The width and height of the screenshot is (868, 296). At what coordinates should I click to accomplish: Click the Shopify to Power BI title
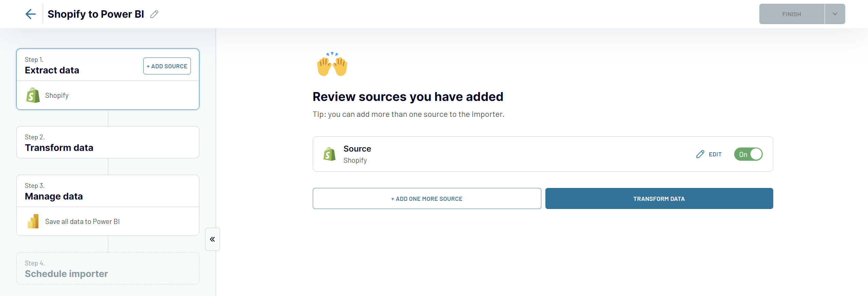[x=96, y=14]
